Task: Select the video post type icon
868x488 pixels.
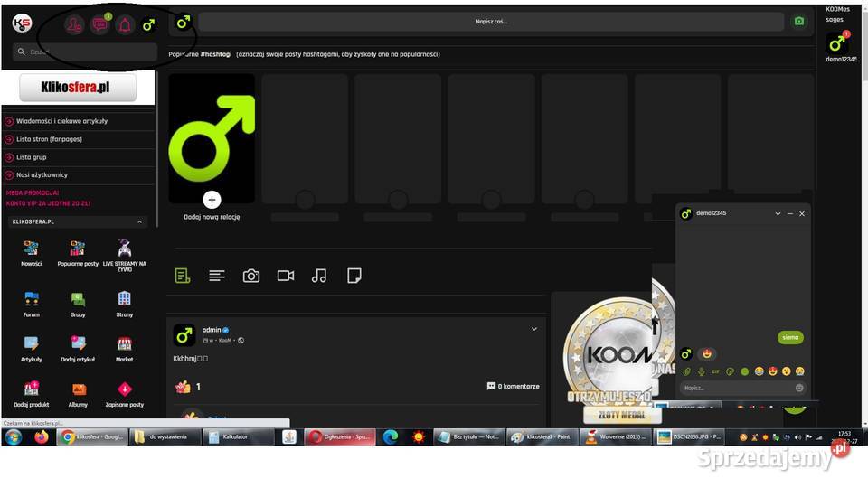Action: click(x=286, y=276)
